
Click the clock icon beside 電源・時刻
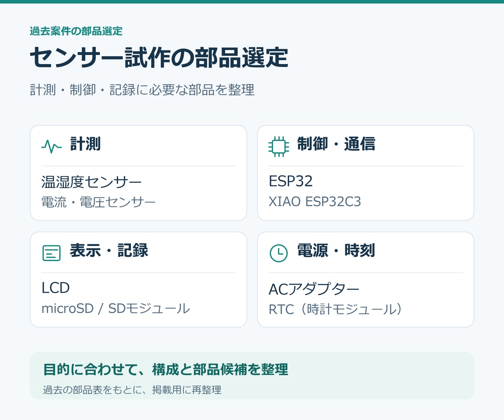click(x=279, y=253)
